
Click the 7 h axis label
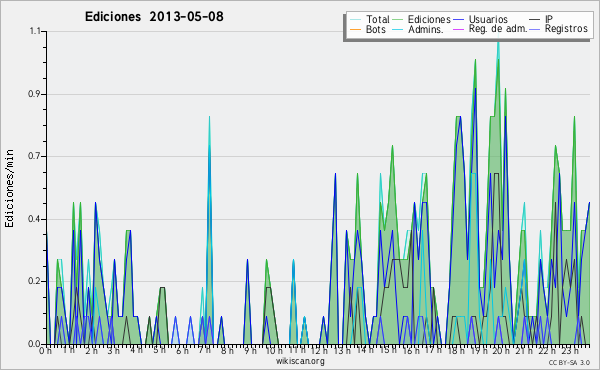coord(204,350)
